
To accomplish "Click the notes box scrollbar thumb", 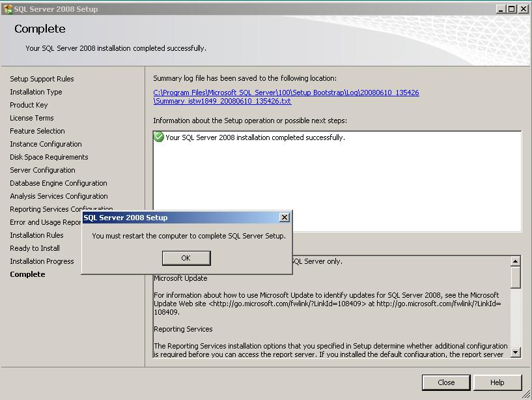I will [x=515, y=277].
